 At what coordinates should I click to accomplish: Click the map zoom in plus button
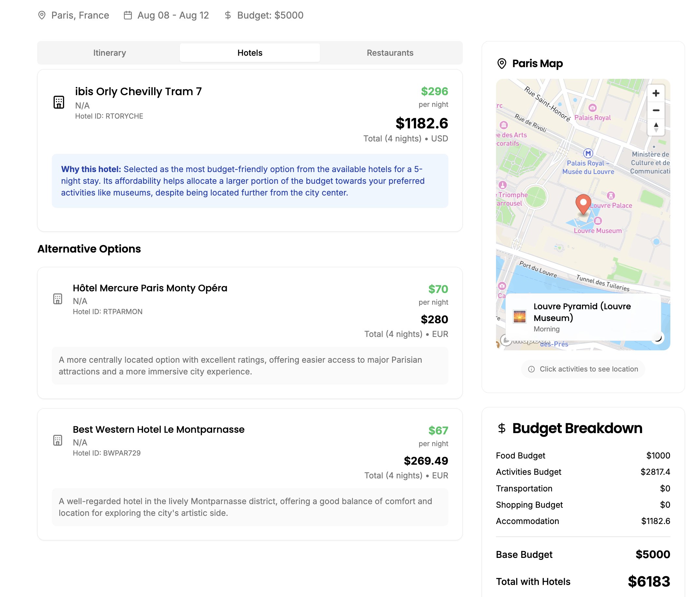[655, 93]
